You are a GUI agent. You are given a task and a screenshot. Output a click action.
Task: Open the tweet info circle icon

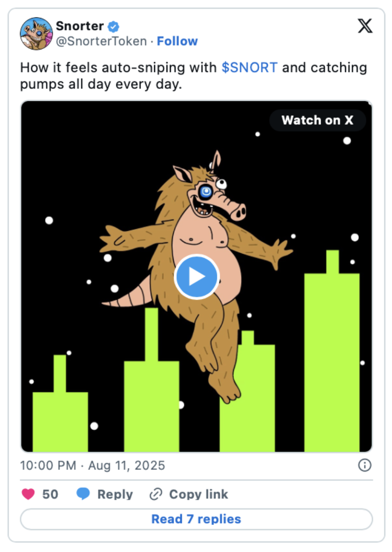364,466
